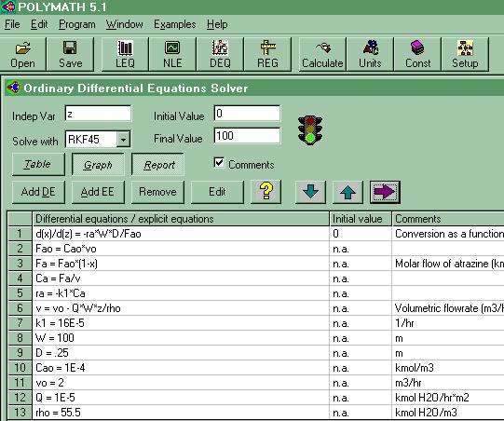Open the Edit menu
The height and width of the screenshot is (421, 504).
tap(39, 24)
